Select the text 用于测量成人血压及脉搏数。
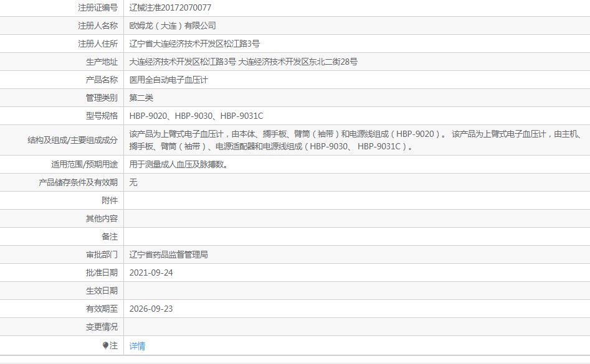 pos(178,164)
